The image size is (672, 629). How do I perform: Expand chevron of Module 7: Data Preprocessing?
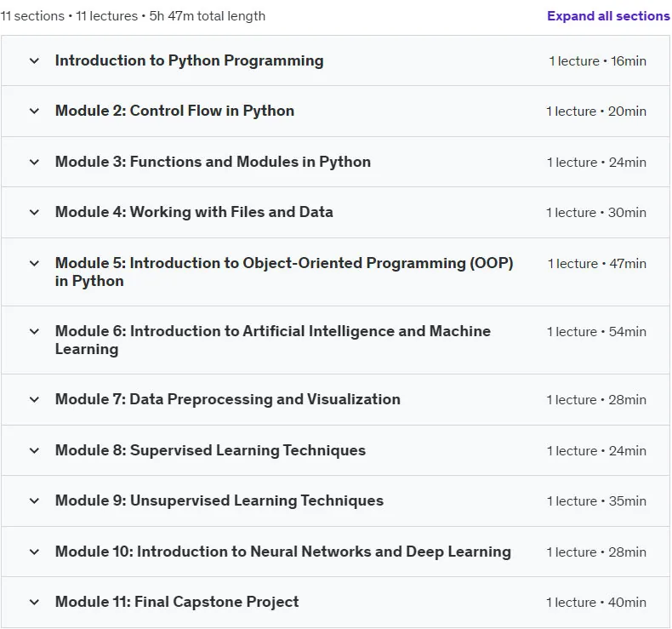34,399
